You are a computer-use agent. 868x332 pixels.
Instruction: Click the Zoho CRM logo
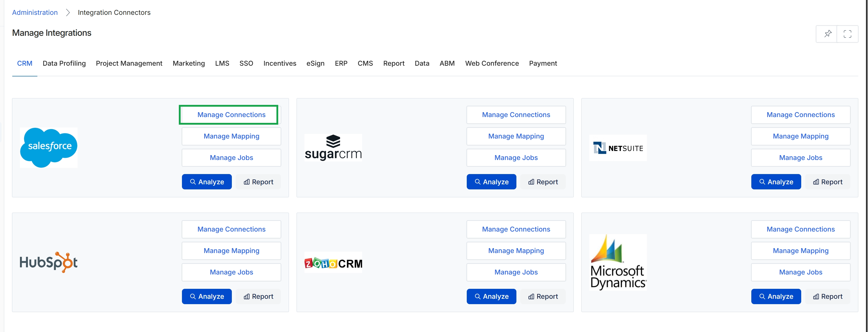click(x=333, y=262)
